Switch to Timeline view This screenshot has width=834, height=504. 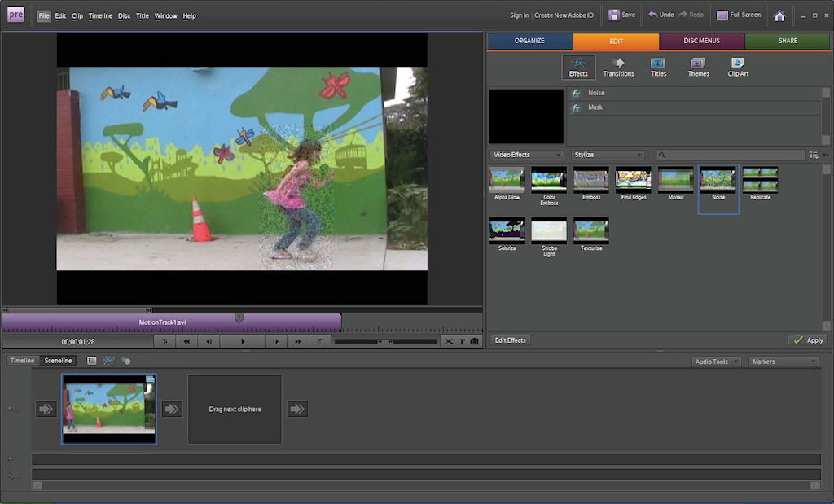tap(22, 361)
